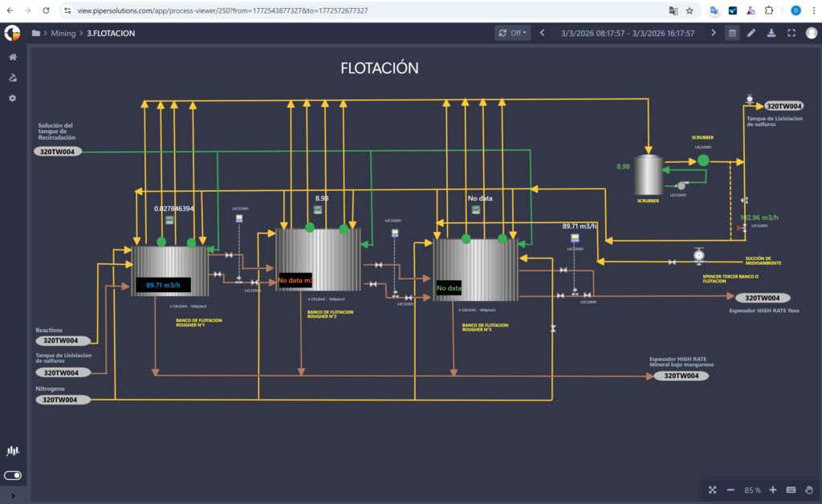Fit diagram to screen icon
The width and height of the screenshot is (822, 504).
tap(712, 490)
